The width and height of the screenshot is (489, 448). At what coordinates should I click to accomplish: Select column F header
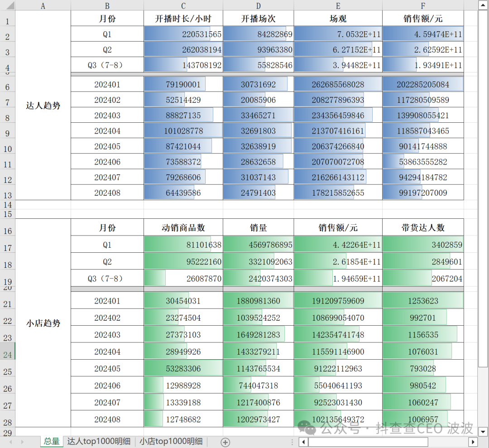tap(423, 6)
